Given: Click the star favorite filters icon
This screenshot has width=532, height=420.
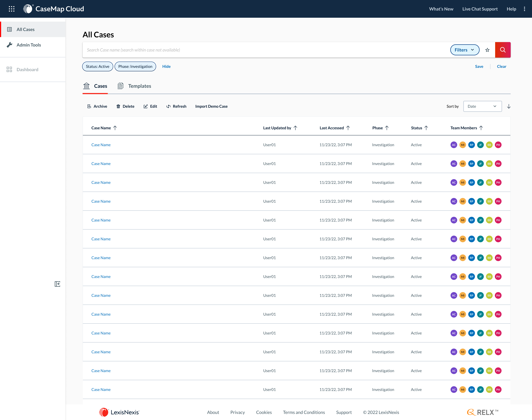Looking at the screenshot, I should coord(487,50).
